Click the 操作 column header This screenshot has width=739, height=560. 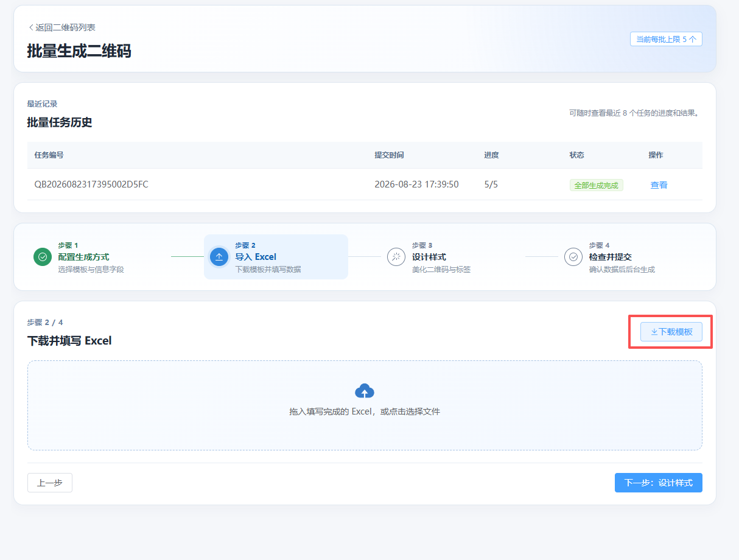tap(656, 155)
